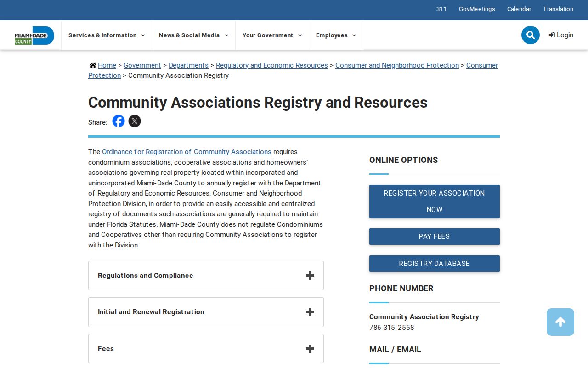
Task: Share the page on Facebook
Action: pos(119,121)
